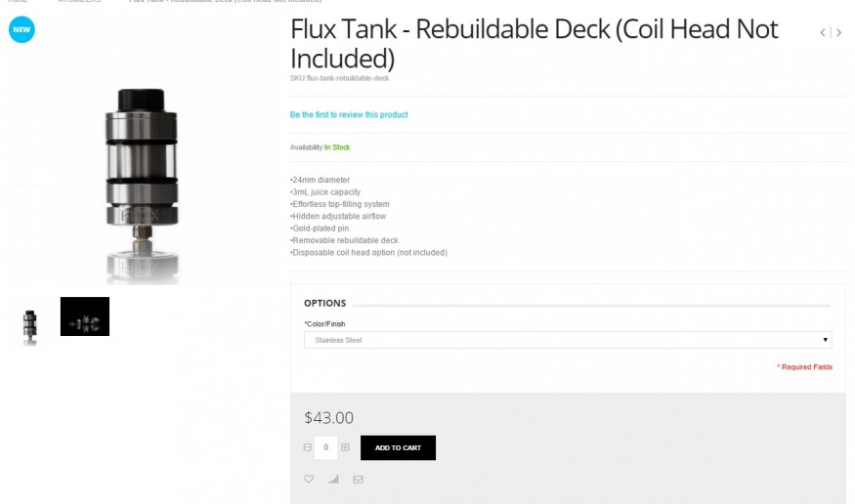Image resolution: width=855 pixels, height=504 pixels.
Task: Add product to wishlist with heart icon
Action: 309,479
